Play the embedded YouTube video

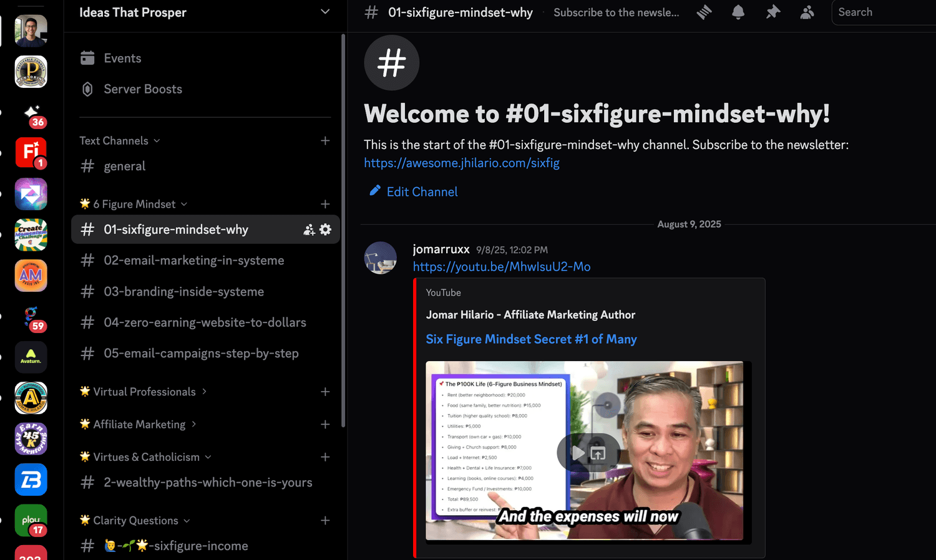(578, 453)
